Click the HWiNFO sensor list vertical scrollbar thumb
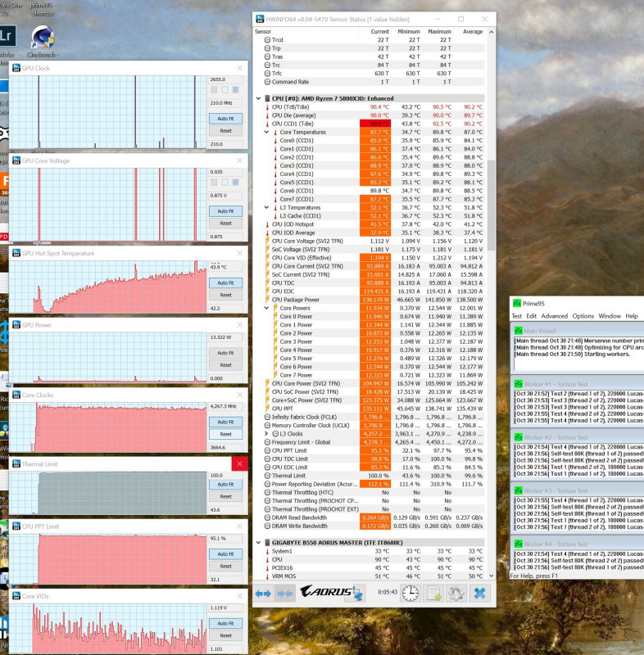 click(492, 206)
